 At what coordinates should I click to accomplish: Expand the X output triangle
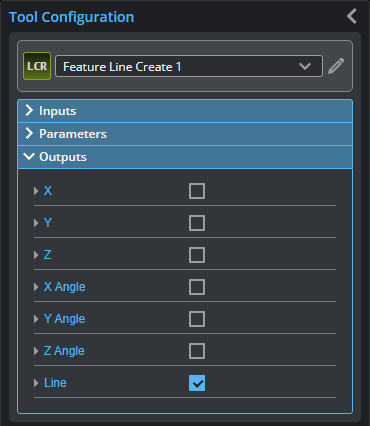pyautogui.click(x=36, y=191)
